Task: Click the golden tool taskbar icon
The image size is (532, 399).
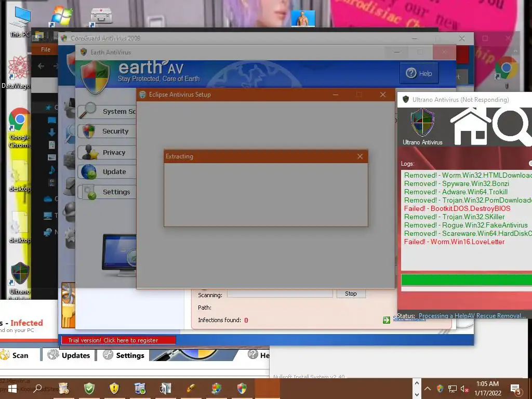Action: point(191,389)
